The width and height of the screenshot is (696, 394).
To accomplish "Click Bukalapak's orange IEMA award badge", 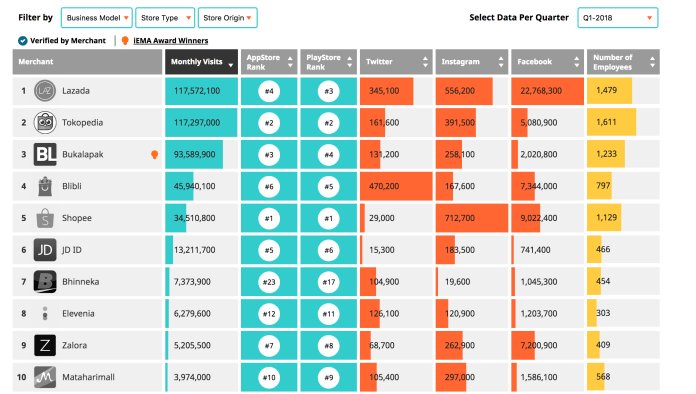I will (154, 154).
